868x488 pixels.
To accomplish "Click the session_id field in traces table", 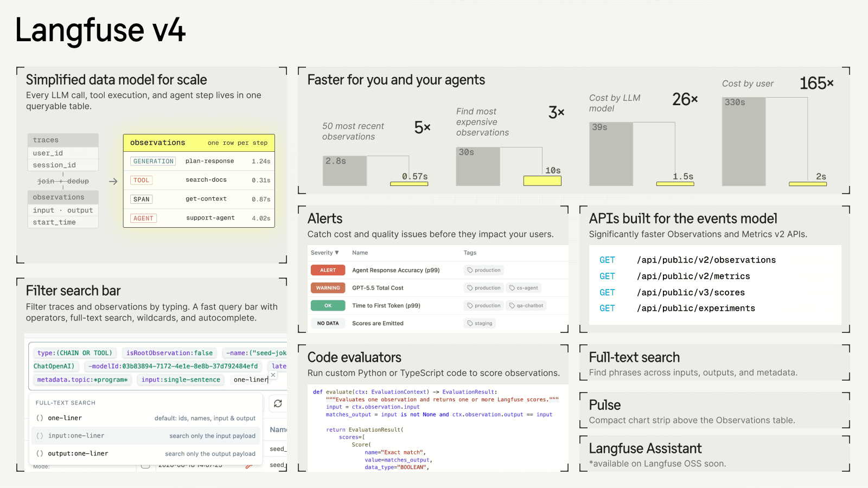I will [x=54, y=165].
